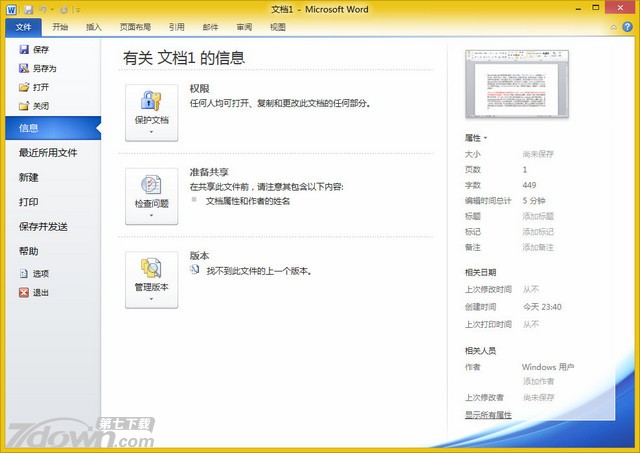Image resolution: width=640 pixels, height=453 pixels.
Task: Switch to the 邮件 tab
Action: click(x=210, y=27)
